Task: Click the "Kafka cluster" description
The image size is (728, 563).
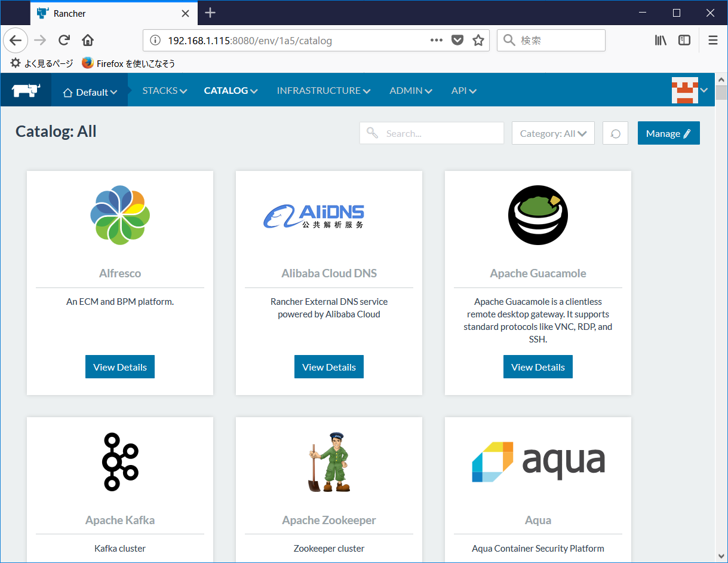Action: (120, 548)
